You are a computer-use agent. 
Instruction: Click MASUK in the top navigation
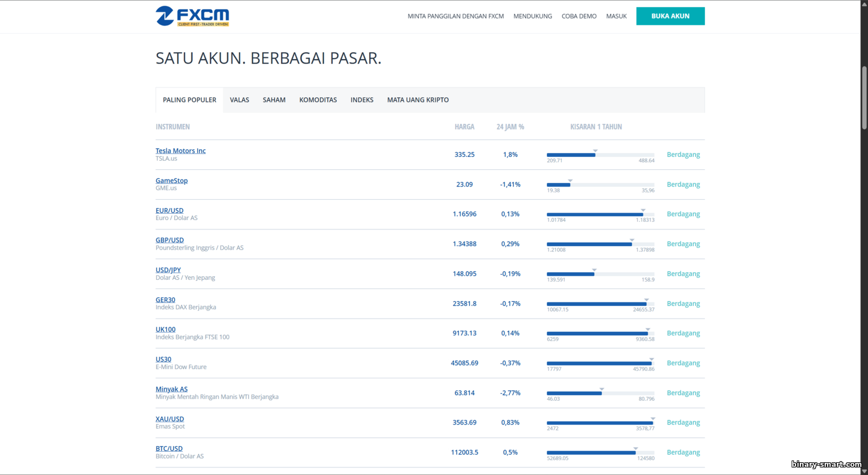[x=616, y=16]
